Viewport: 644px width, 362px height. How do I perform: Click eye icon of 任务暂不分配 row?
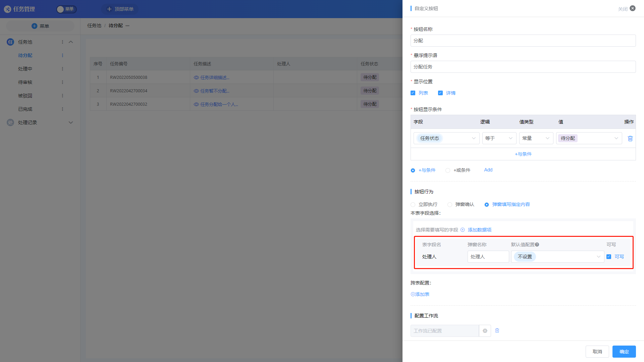click(x=196, y=91)
